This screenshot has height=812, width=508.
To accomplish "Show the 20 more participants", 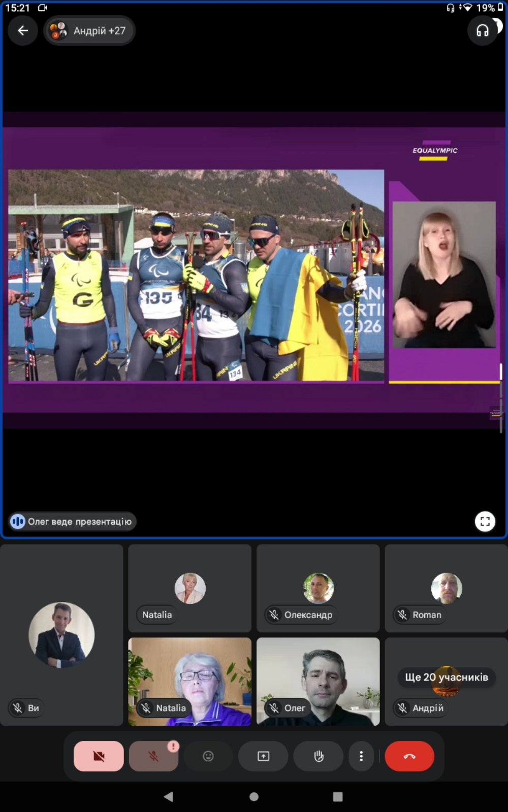I will [446, 677].
